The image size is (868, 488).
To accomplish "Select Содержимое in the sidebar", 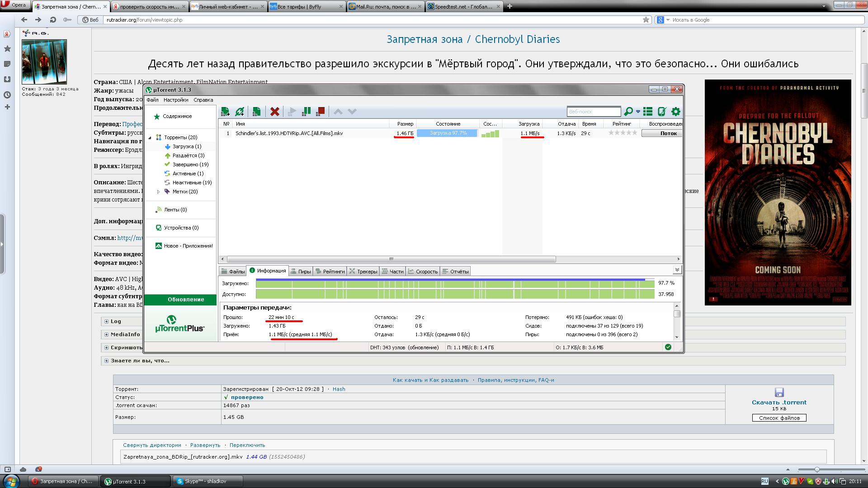I will tap(177, 116).
